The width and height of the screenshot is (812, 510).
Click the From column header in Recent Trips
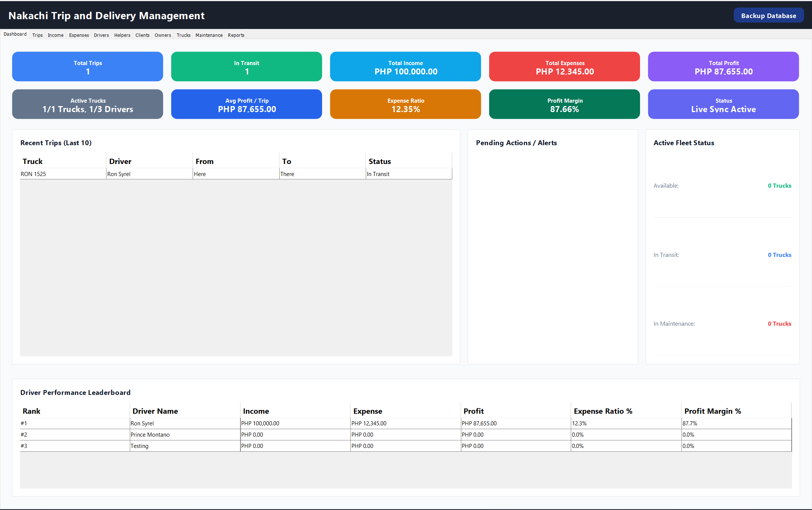coord(236,161)
